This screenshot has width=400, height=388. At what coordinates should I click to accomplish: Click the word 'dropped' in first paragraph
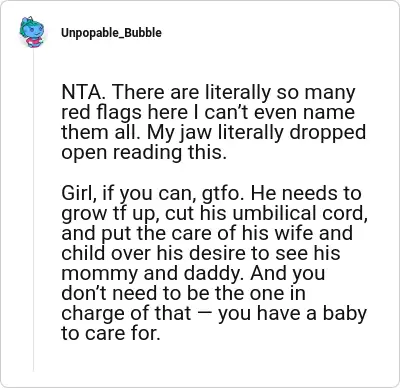point(327,133)
